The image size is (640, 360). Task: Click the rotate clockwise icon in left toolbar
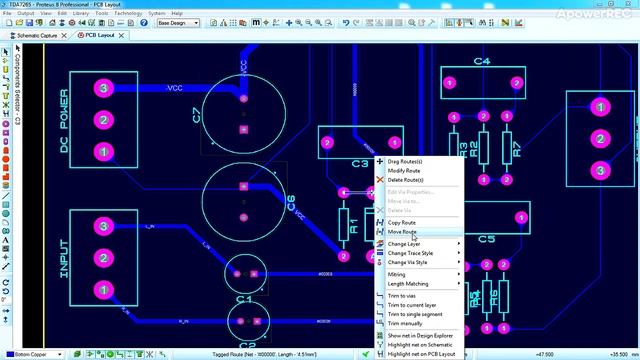[6, 282]
